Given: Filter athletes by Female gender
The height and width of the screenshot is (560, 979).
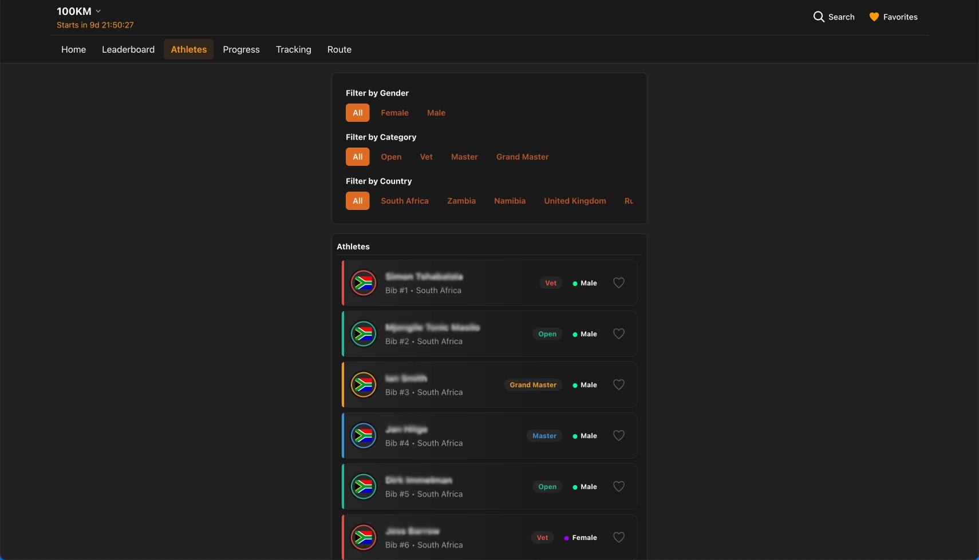Looking at the screenshot, I should [x=394, y=113].
